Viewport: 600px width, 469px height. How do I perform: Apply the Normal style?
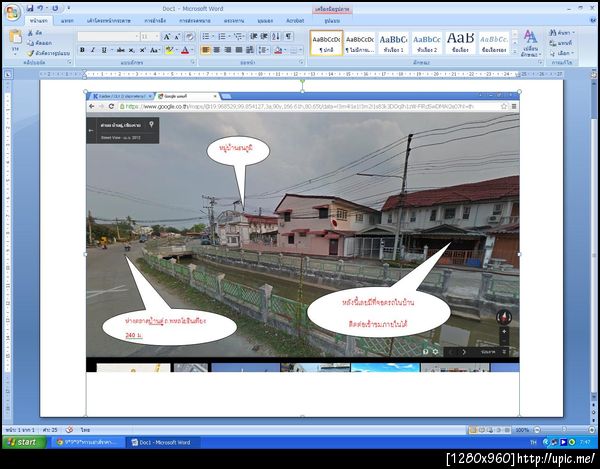[326, 43]
